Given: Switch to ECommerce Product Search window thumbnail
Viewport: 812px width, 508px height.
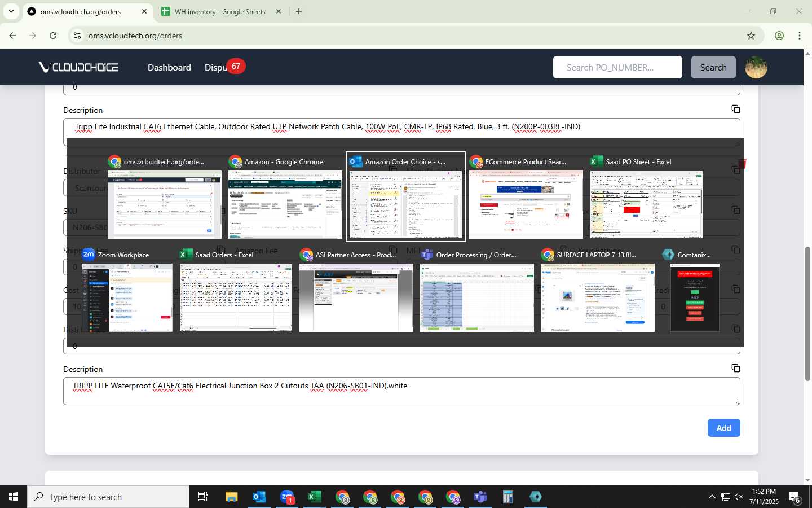Looking at the screenshot, I should click(526, 196).
